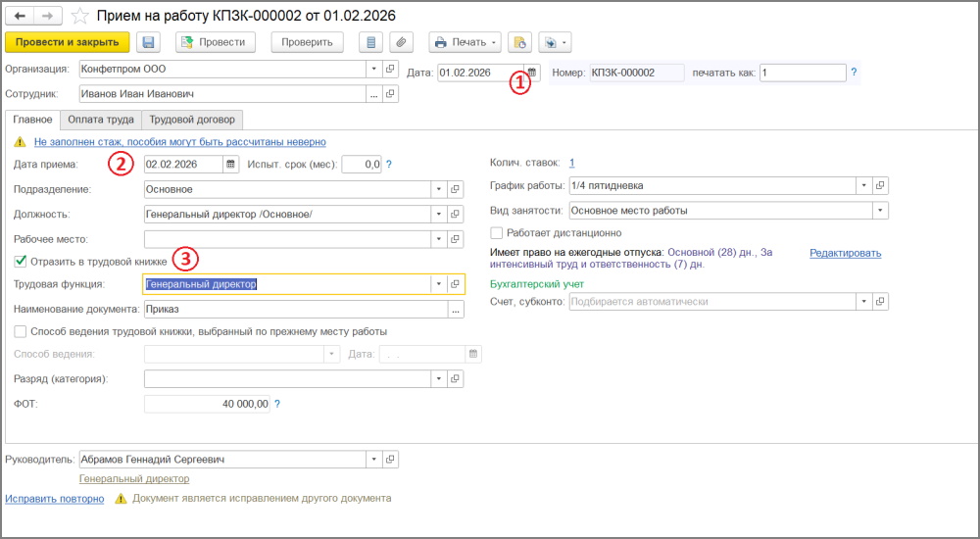This screenshot has width=980, height=539.
Task: Open График работы dropdown list
Action: pos(863,185)
